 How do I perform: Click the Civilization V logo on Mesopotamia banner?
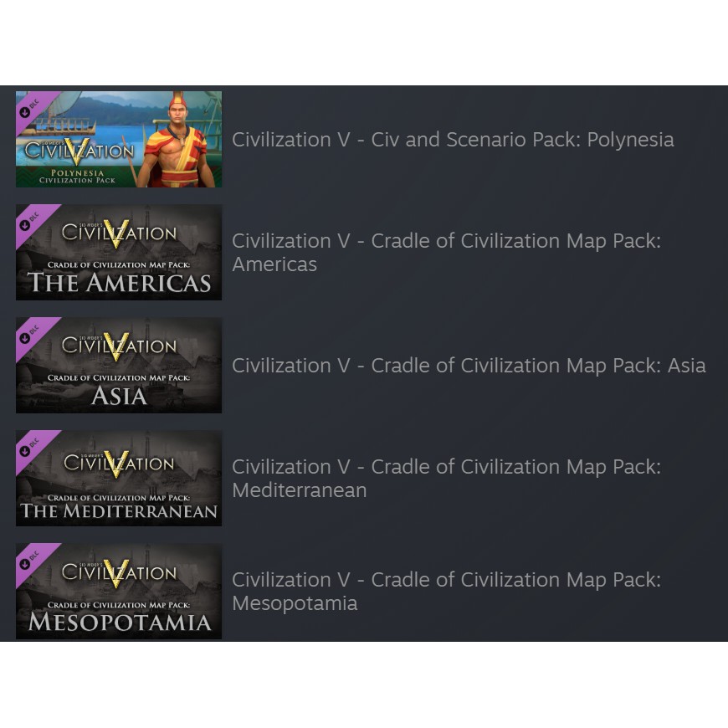119,572
